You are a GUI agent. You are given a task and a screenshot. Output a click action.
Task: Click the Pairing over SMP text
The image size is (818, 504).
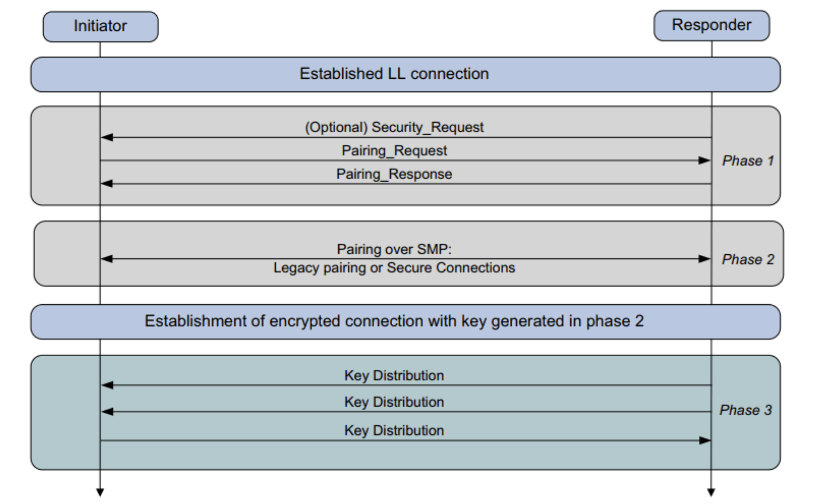[394, 249]
